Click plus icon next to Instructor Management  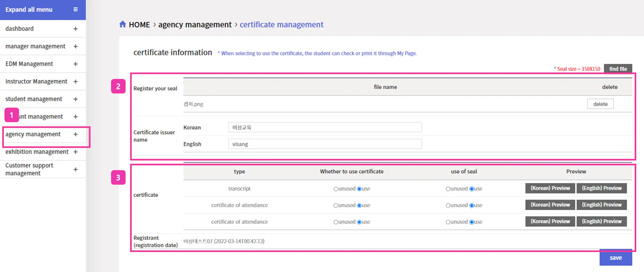point(75,82)
